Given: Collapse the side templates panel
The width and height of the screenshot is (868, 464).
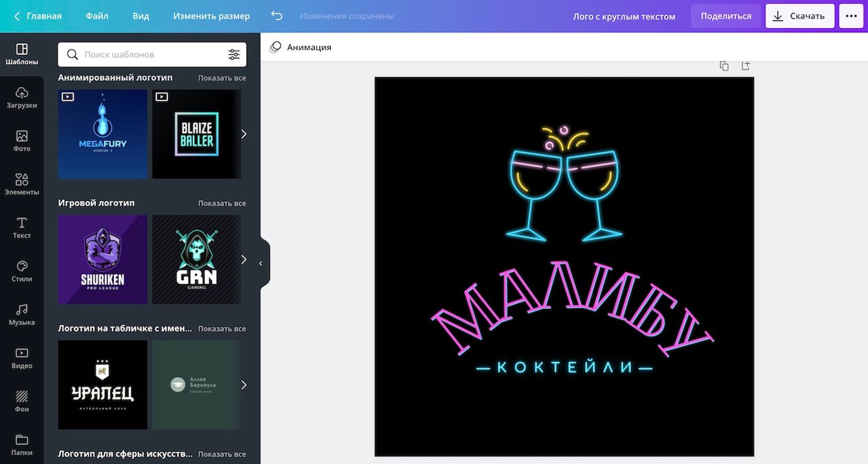Looking at the screenshot, I should coord(261,263).
